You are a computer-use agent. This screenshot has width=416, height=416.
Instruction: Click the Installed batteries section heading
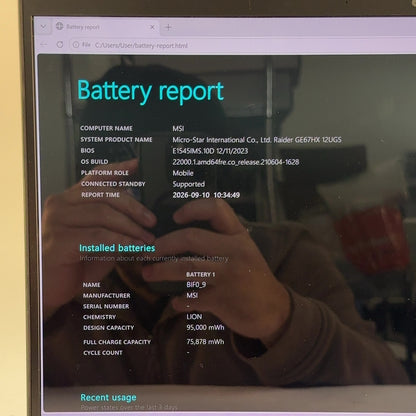[x=117, y=248]
